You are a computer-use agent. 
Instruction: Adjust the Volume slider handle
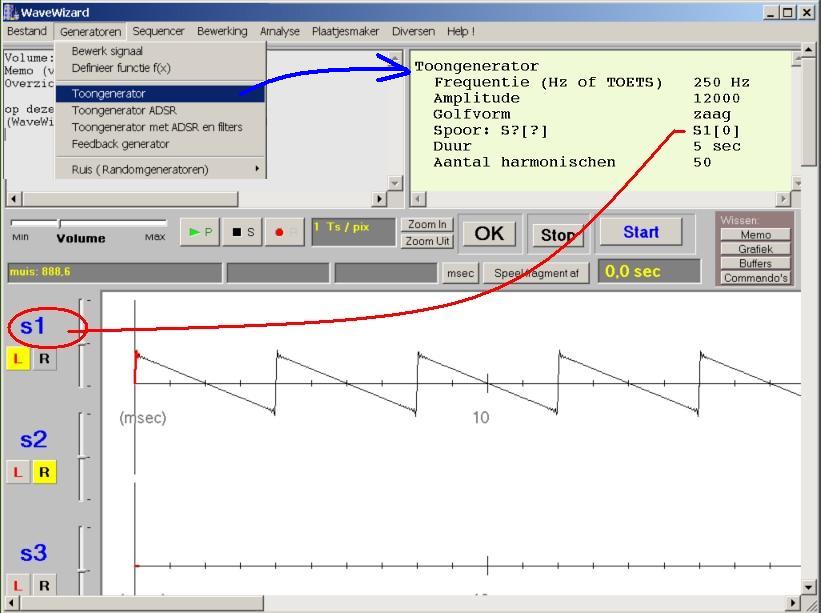click(60, 224)
